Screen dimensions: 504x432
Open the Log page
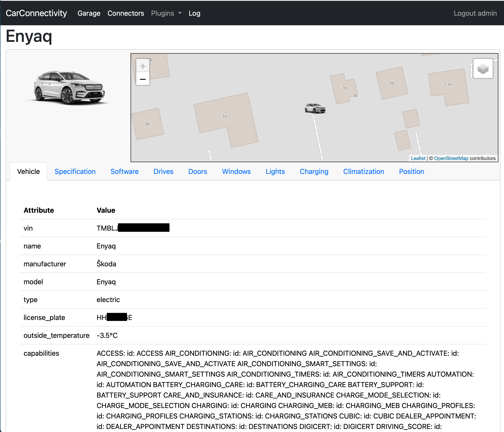[194, 13]
